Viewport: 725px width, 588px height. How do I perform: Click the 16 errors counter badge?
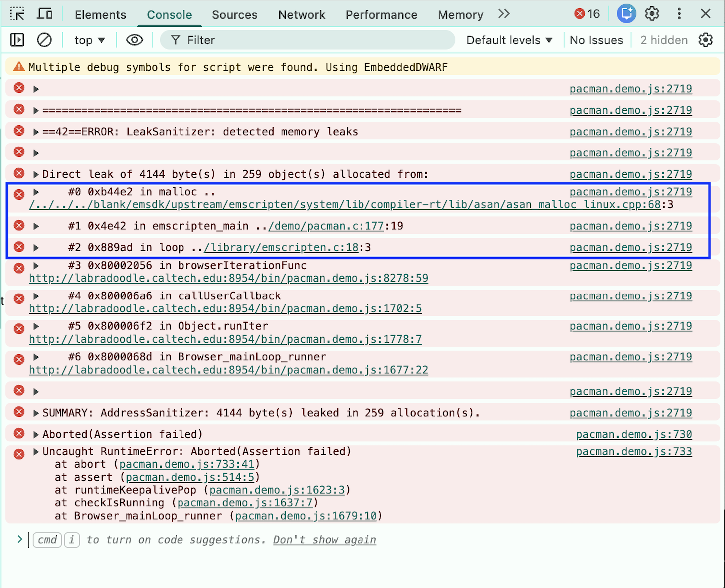(587, 14)
